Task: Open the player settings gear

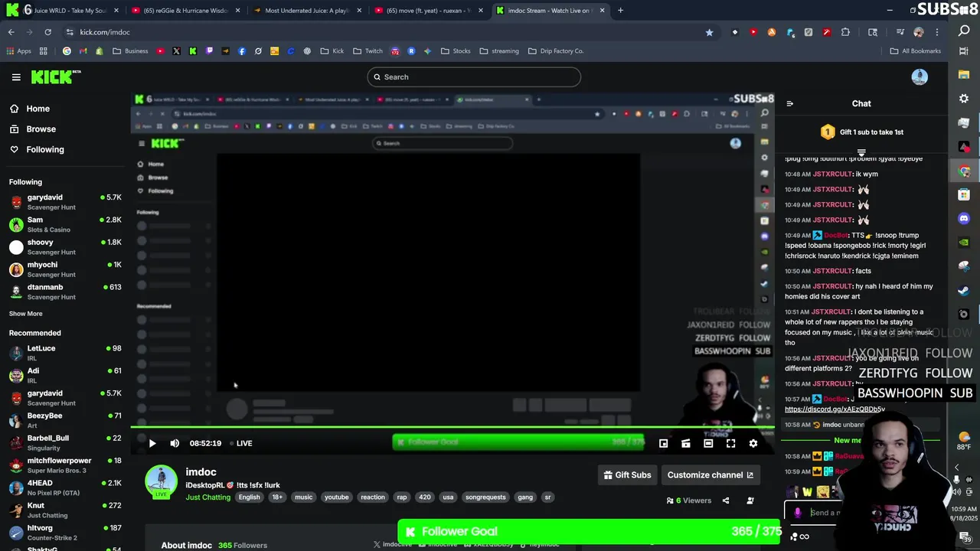Action: click(753, 443)
